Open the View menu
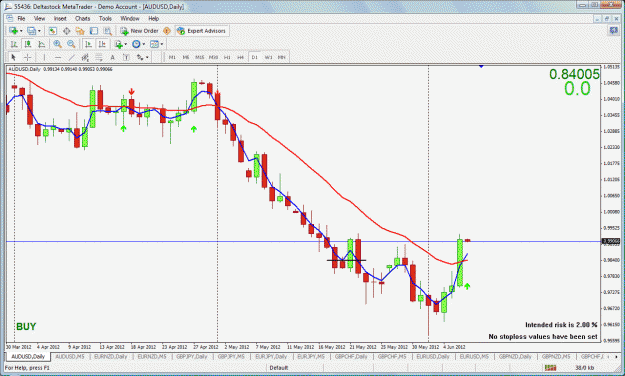Screen dimensions: 625x376 coord(39,18)
